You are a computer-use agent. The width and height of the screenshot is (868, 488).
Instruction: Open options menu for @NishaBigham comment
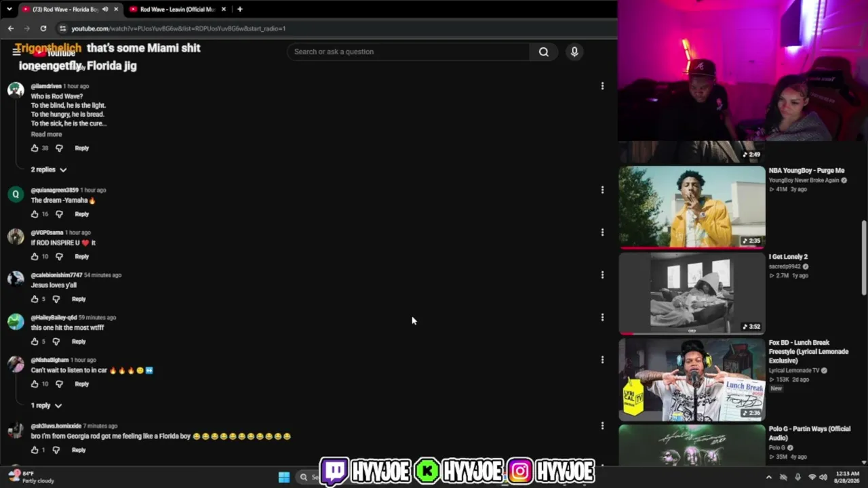click(x=602, y=360)
